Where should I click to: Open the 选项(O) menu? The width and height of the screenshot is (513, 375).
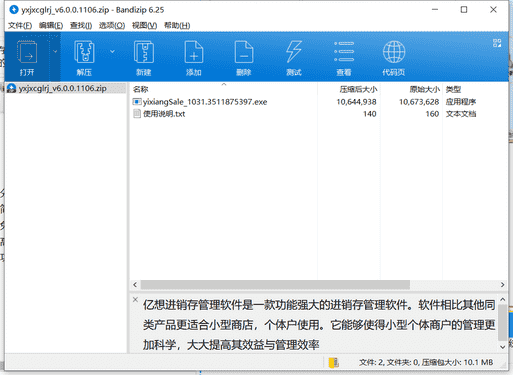tap(112, 25)
